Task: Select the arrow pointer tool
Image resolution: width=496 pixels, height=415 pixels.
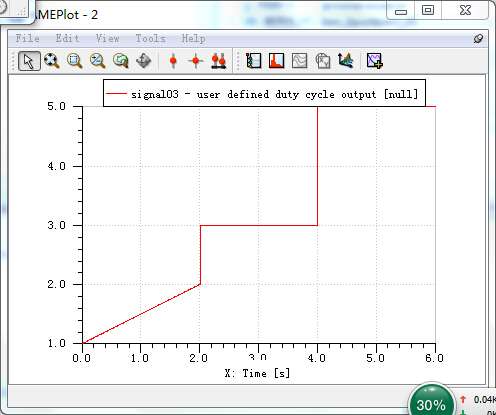Action: pyautogui.click(x=29, y=61)
